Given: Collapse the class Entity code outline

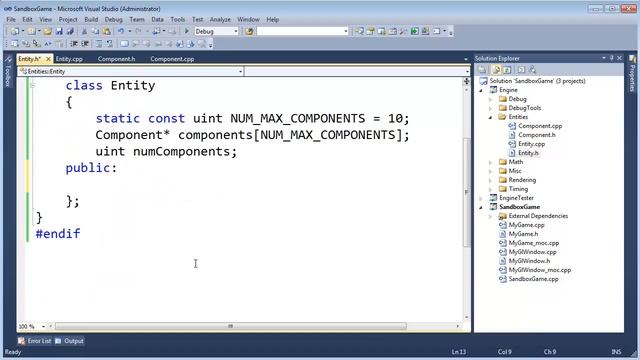Looking at the screenshot, I should coord(33,85).
